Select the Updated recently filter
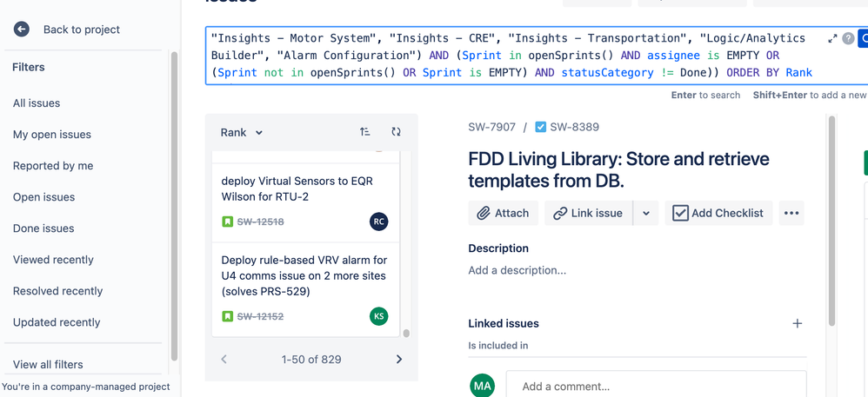 point(57,322)
